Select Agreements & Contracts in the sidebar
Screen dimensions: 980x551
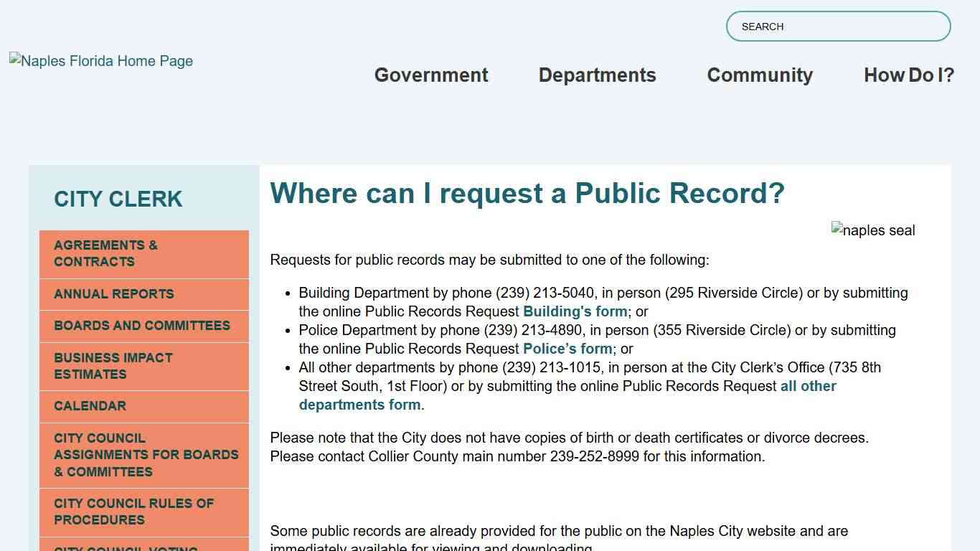click(143, 253)
